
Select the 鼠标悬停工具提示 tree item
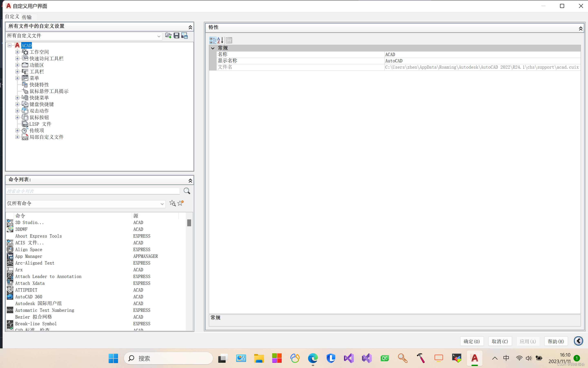(x=49, y=91)
